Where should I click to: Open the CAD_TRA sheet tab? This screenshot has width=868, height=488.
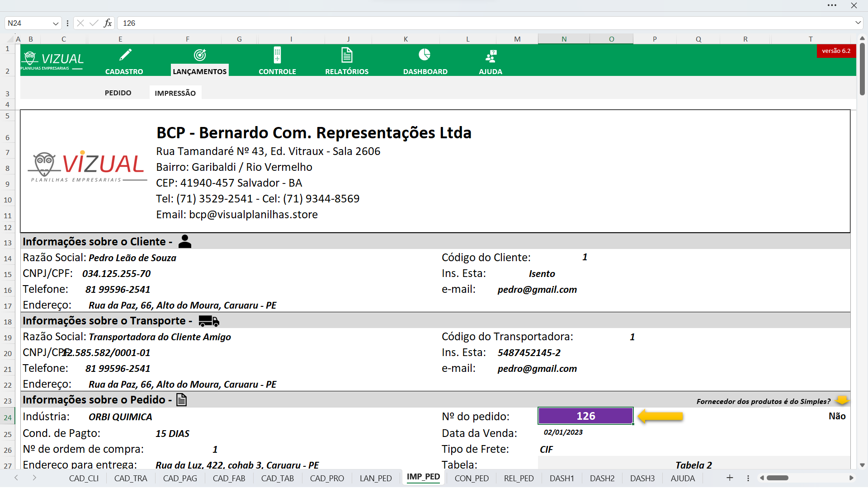click(131, 478)
